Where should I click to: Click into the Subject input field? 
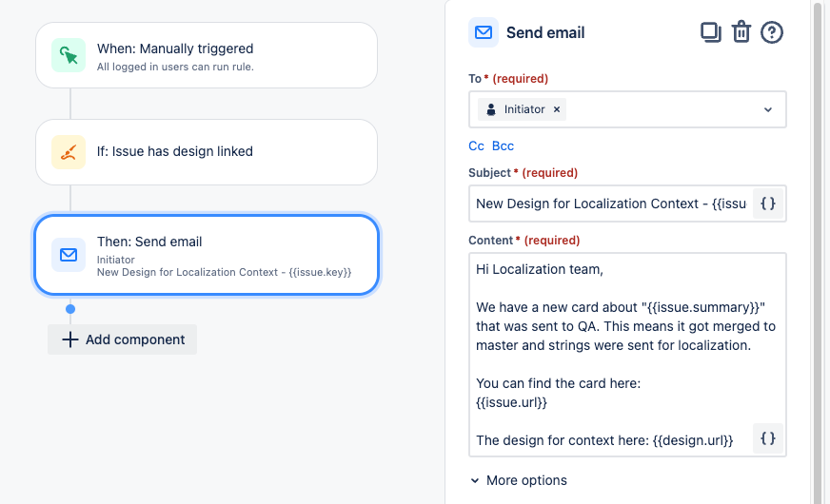[x=611, y=204]
